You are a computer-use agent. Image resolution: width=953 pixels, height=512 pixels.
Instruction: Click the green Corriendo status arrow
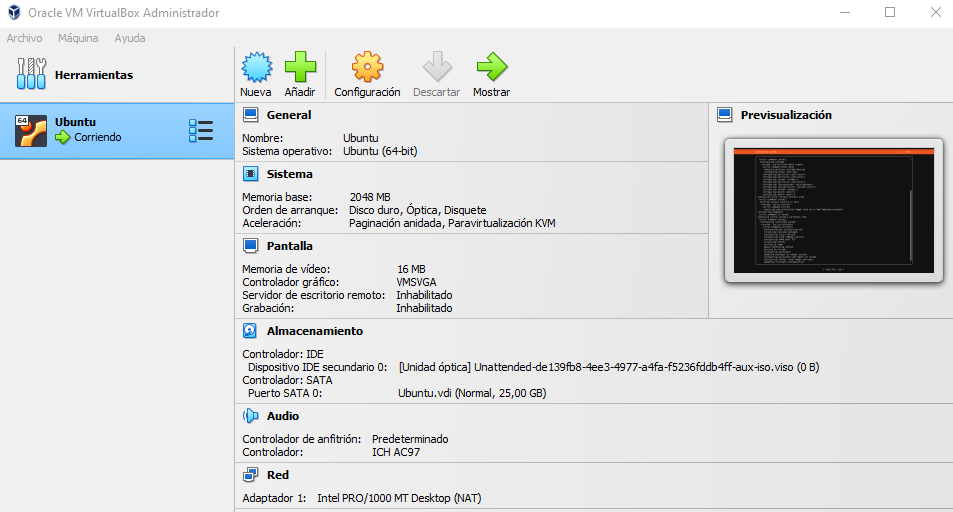click(x=63, y=137)
